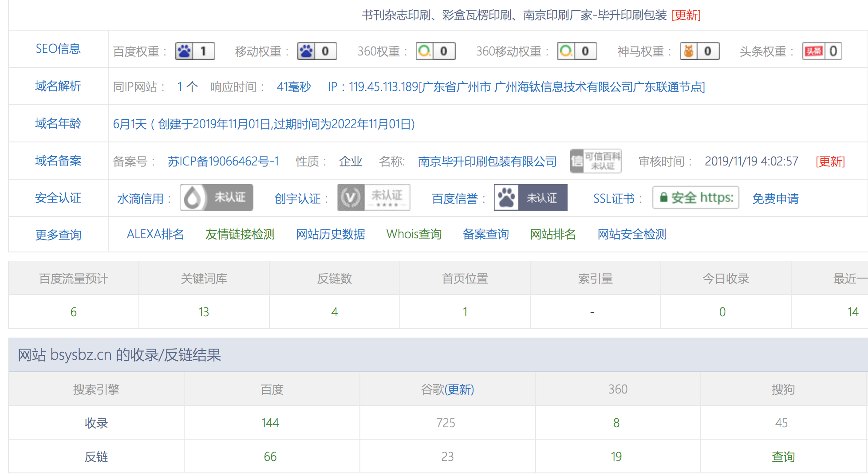Open 友情链接检测 link
Image resolution: width=868 pixels, height=476 pixels.
[x=240, y=234]
